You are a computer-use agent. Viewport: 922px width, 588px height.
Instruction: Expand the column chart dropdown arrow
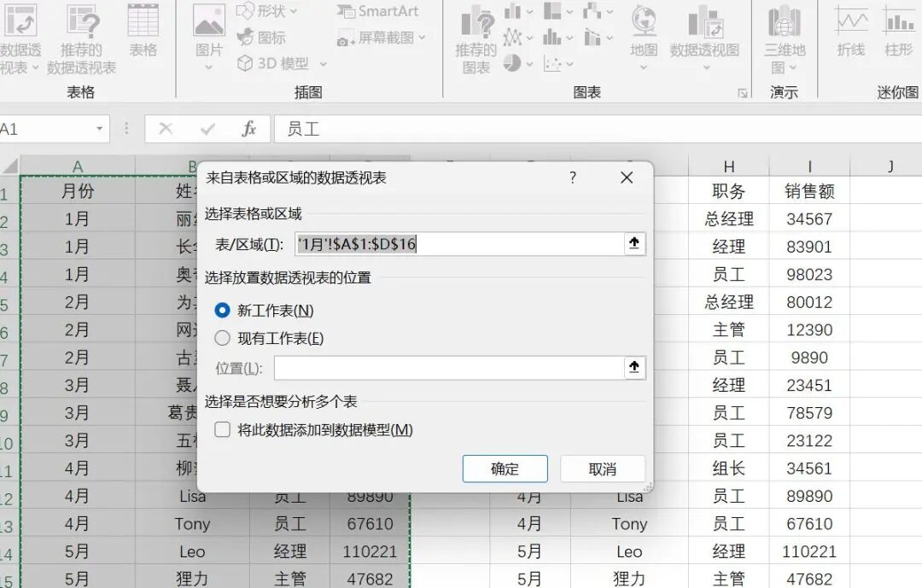click(x=529, y=11)
